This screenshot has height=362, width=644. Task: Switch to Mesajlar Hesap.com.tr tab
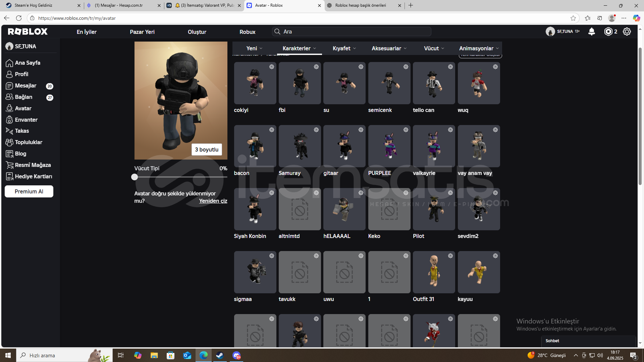(123, 5)
